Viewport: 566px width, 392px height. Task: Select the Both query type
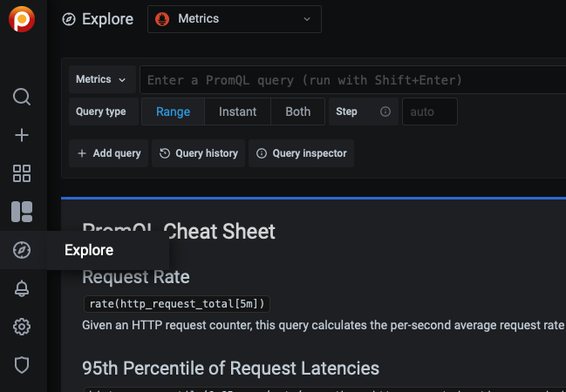(298, 112)
